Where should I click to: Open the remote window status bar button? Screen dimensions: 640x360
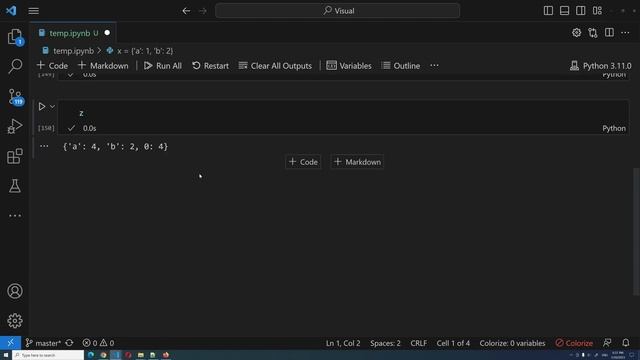[11, 343]
